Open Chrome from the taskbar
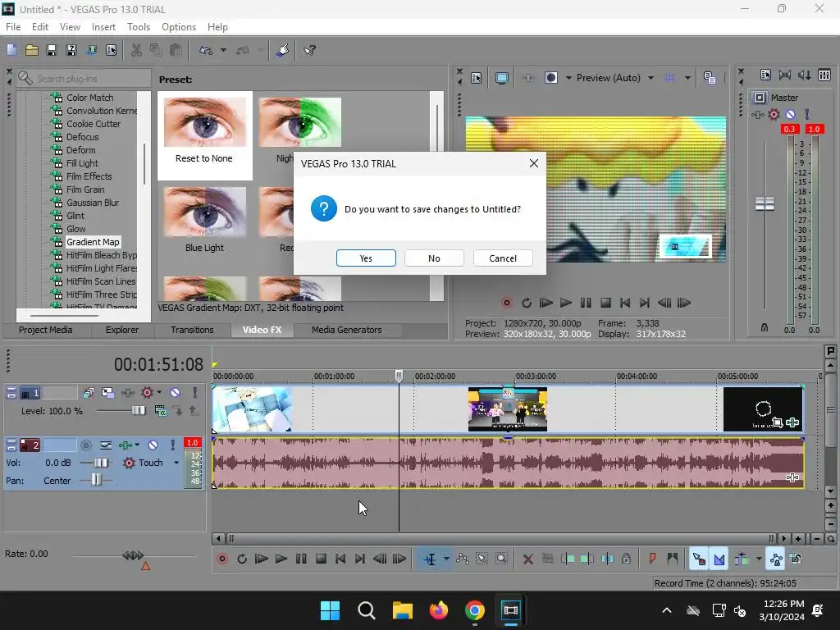This screenshot has height=630, width=840. (475, 610)
